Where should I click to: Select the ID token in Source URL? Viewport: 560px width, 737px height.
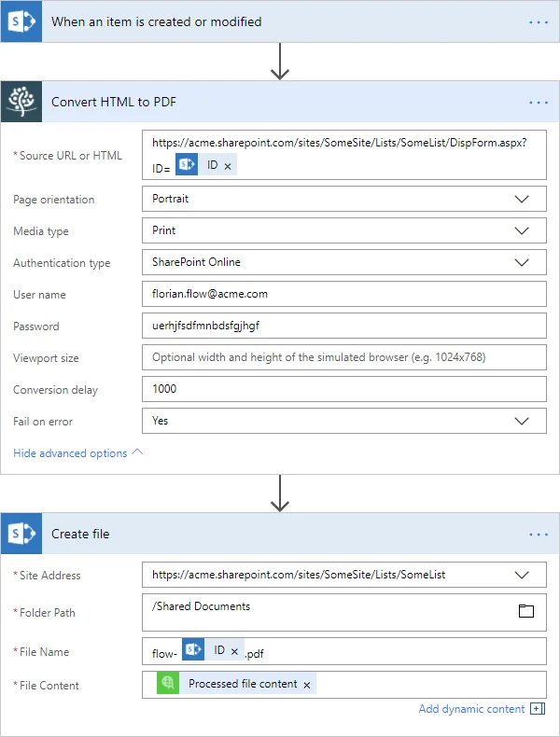(x=206, y=165)
